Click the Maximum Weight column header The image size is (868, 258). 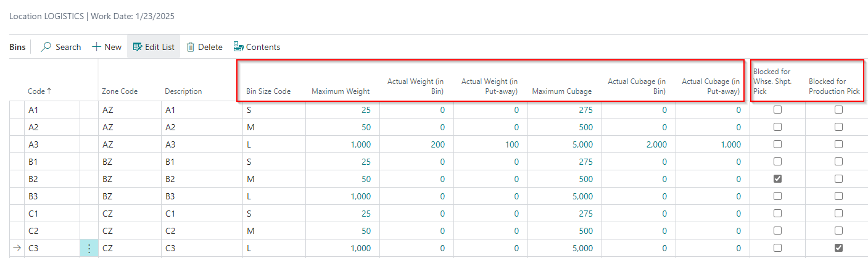click(x=341, y=91)
